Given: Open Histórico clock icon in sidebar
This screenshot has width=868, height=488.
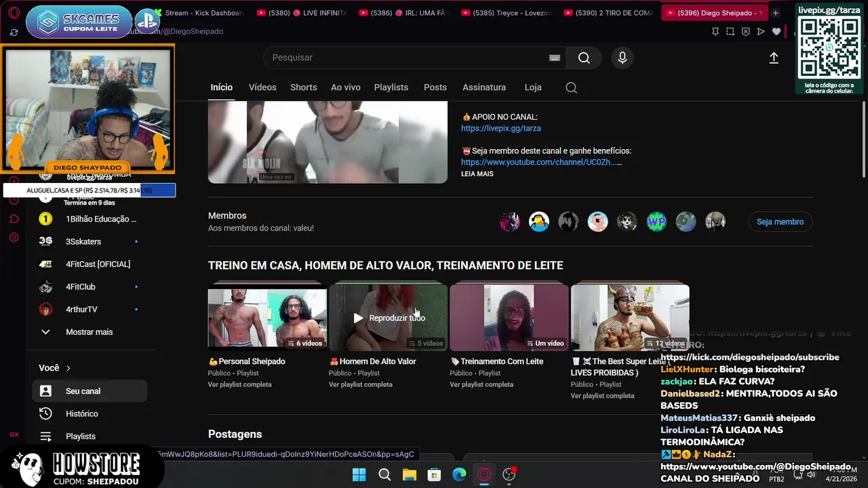Looking at the screenshot, I should [x=45, y=413].
